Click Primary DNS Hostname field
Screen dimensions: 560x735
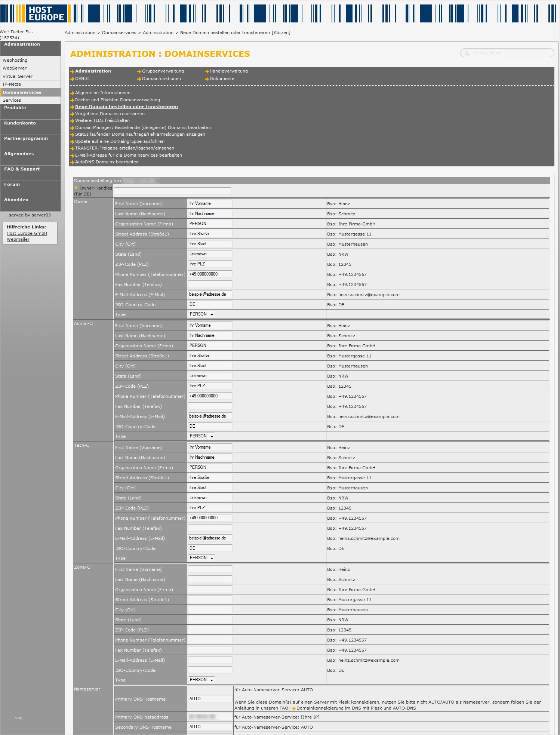(x=210, y=699)
